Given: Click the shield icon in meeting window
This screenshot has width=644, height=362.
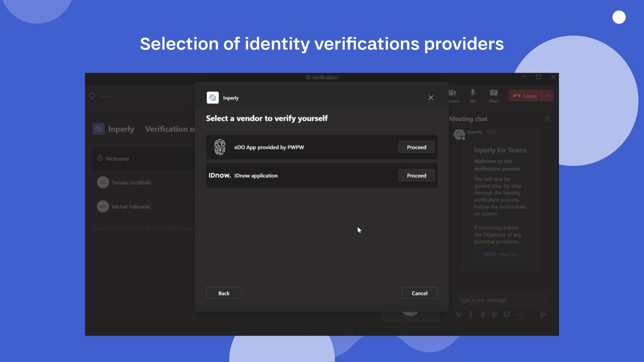Looking at the screenshot, I should click(92, 96).
